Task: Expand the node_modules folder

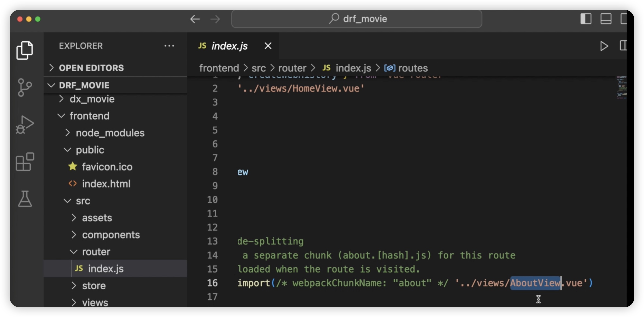Action: [x=110, y=133]
